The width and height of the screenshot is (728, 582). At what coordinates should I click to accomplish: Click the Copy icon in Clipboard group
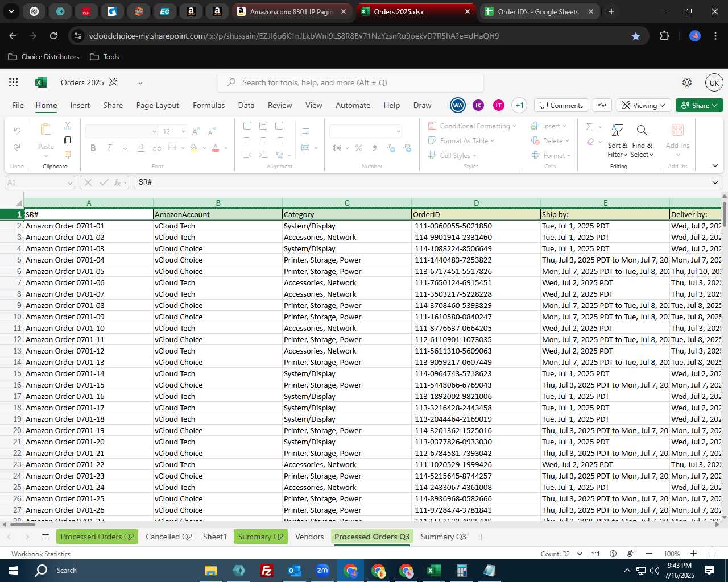tap(68, 140)
